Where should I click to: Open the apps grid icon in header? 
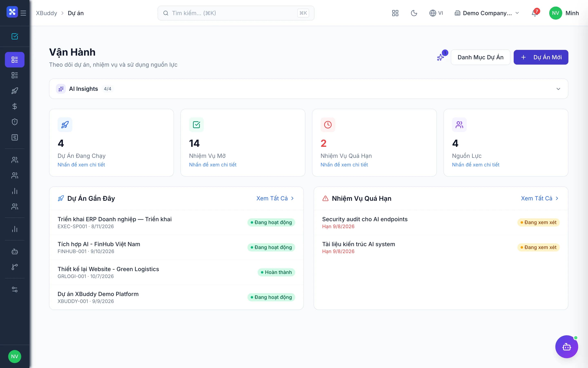[395, 13]
